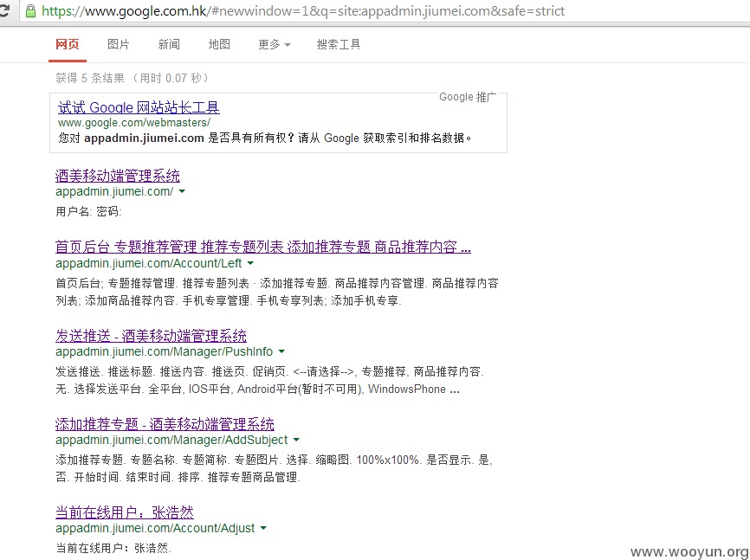Click the Google 推广 label
Viewport: 750px width, 560px height.
click(x=468, y=97)
